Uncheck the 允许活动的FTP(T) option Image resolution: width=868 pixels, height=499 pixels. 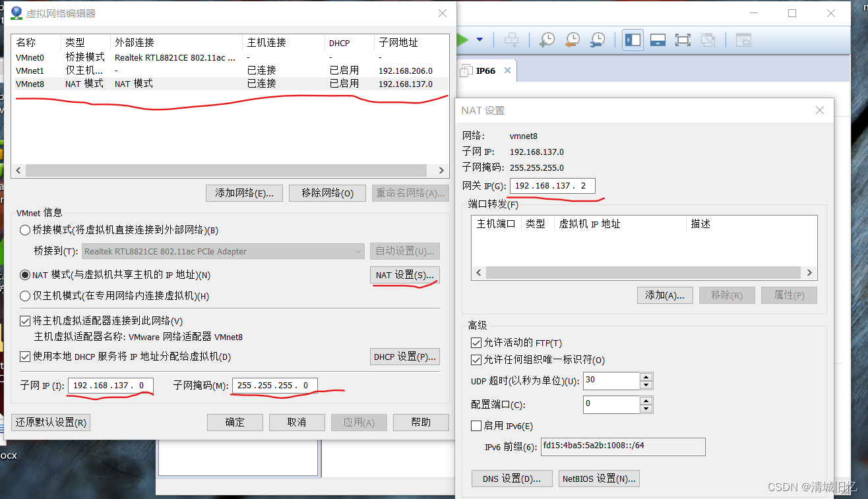[x=476, y=342]
